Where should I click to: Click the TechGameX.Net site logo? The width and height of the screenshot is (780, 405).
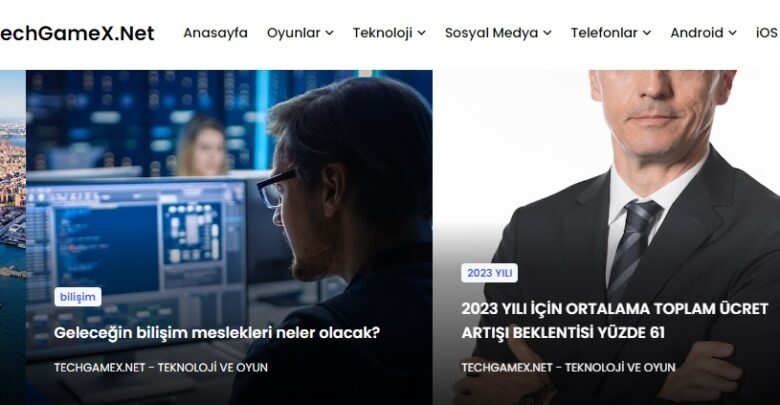coord(77,33)
